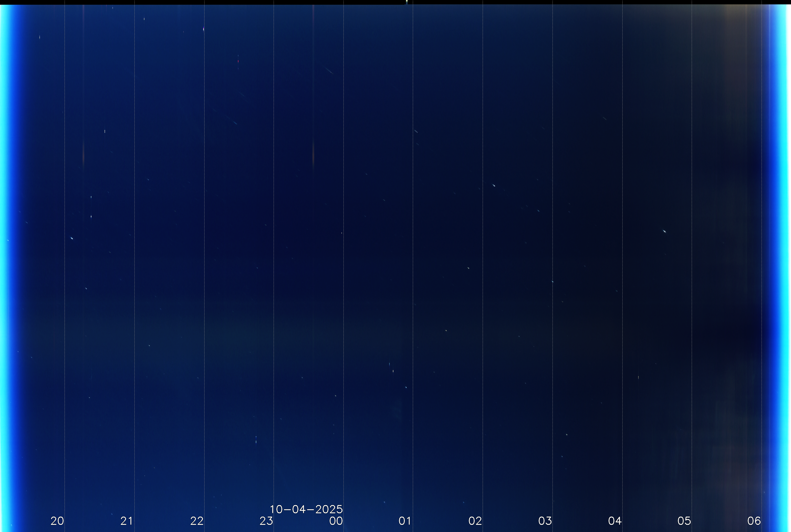Click the 22 hour label
Viewport: 791px width, 532px height.
tap(197, 520)
